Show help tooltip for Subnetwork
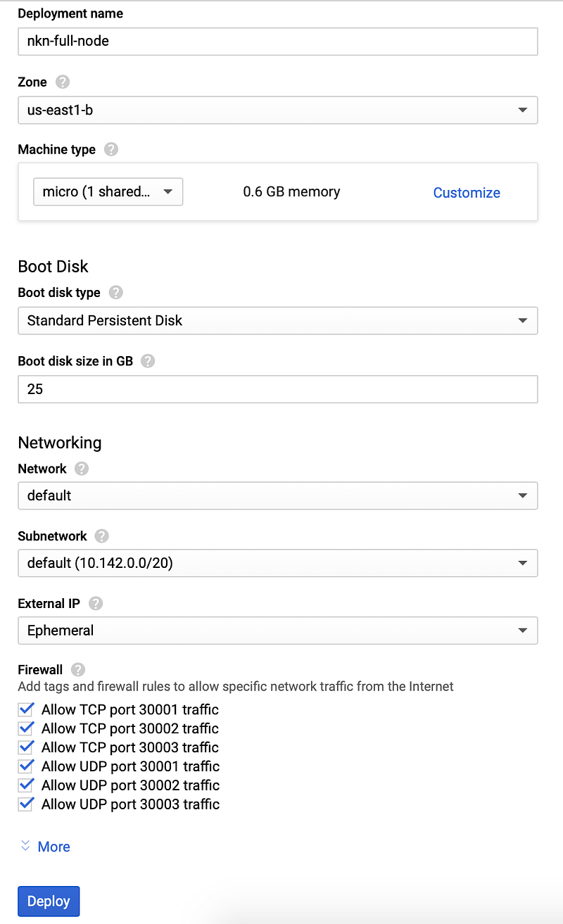The image size is (563, 924). (102, 536)
